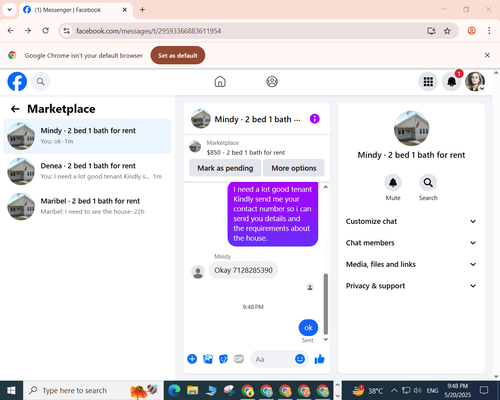Open more actions plus icon in composer
The width and height of the screenshot is (500, 400).
(192, 359)
